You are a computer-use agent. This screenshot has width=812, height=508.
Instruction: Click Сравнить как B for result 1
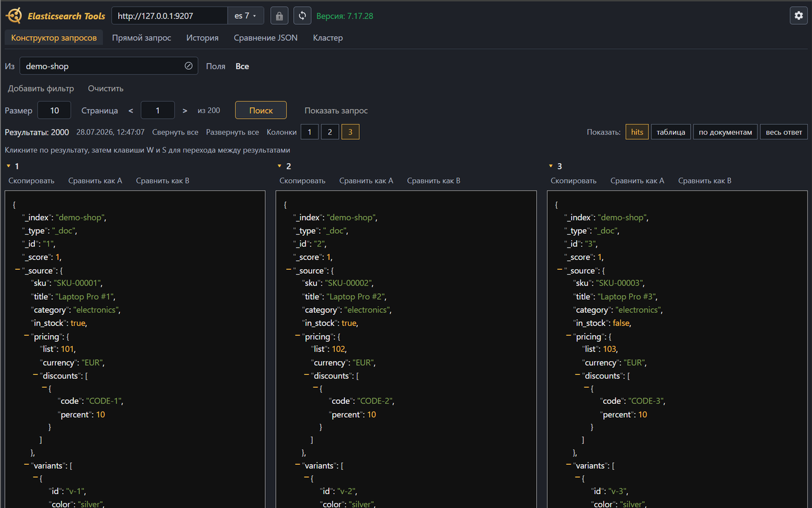pos(163,180)
